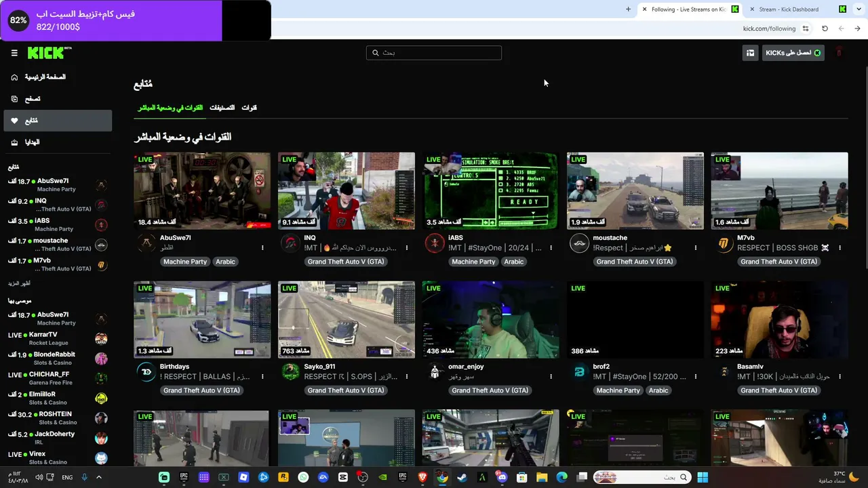This screenshot has width=868, height=488.
Task: Open the options menu on the INQ stream card
Action: 407,248
